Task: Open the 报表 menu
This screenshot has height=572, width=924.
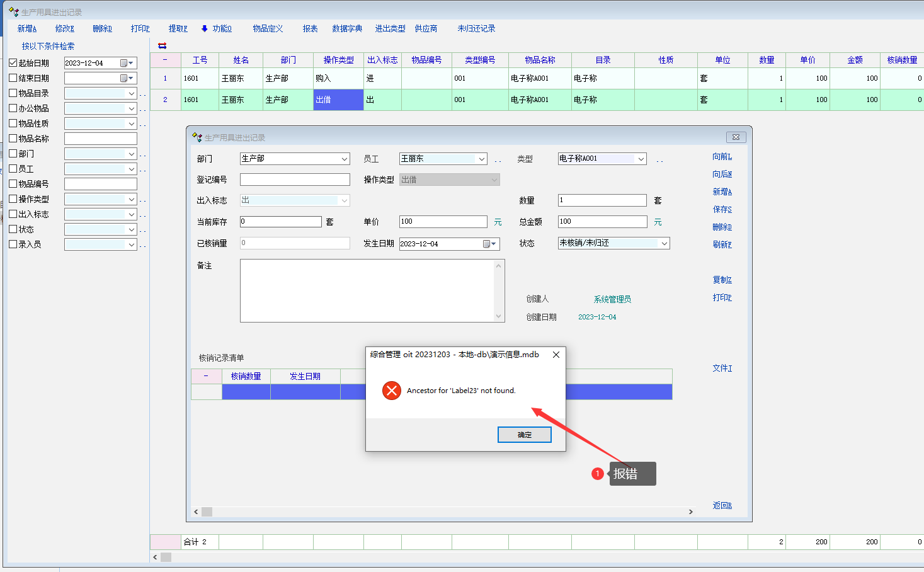Action: tap(310, 28)
